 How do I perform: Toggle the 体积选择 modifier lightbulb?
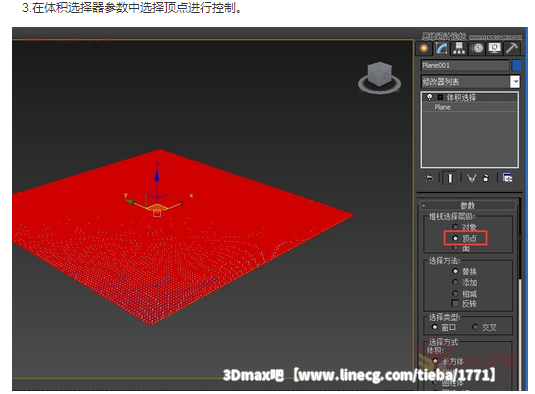[430, 97]
